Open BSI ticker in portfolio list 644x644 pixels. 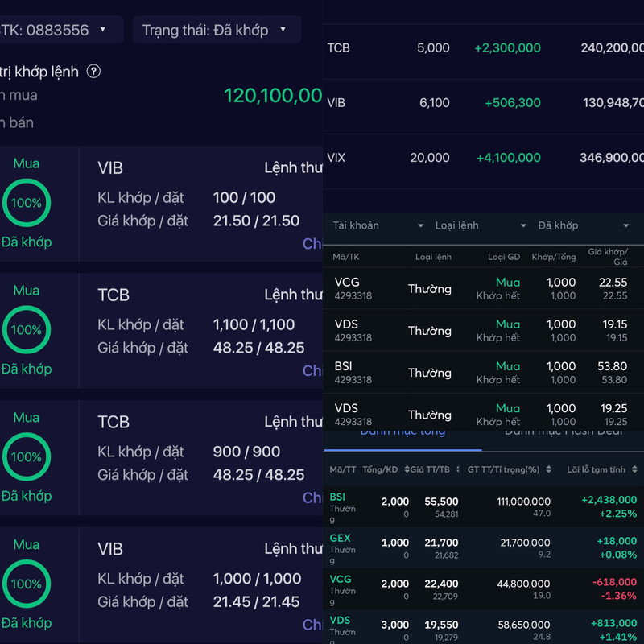coord(337,497)
